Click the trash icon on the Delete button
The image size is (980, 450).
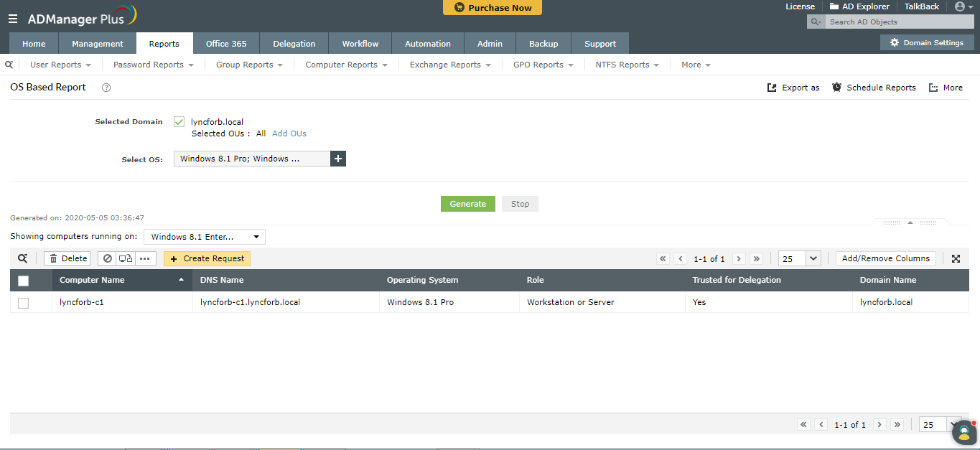point(54,258)
